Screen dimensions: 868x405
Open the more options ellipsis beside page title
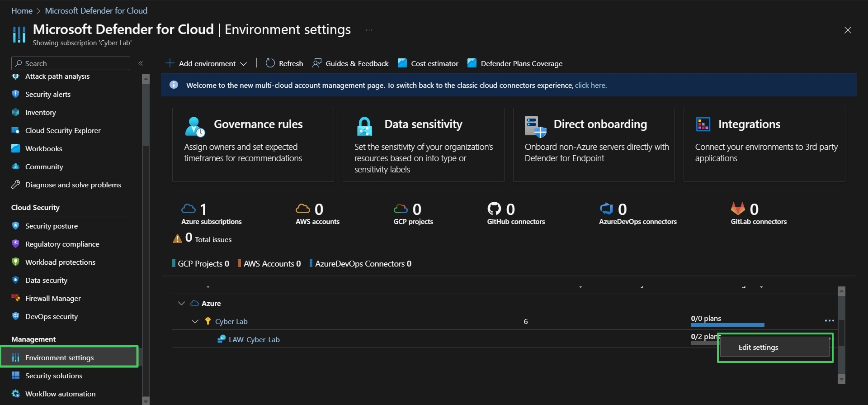tap(369, 30)
